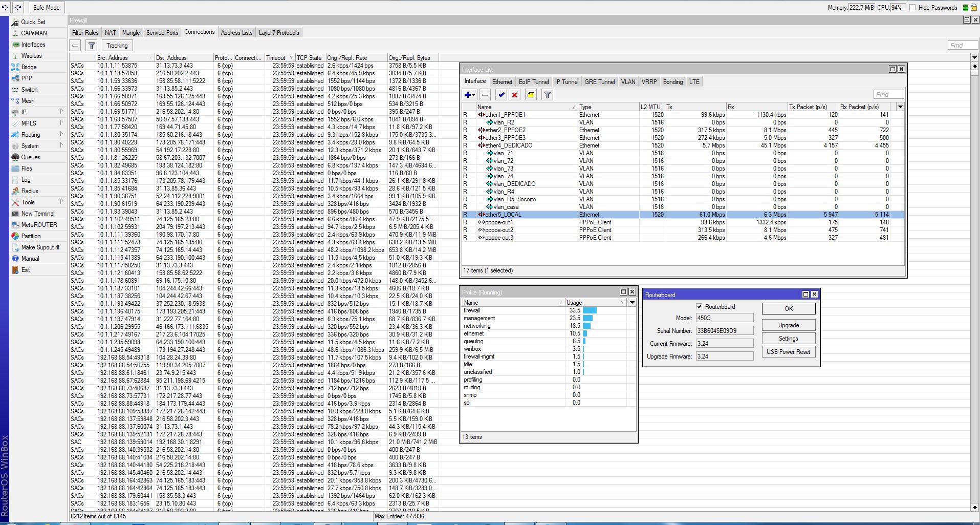Viewport: 980px width, 525px height.
Task: Open Queues from the sidebar
Action: coord(30,157)
